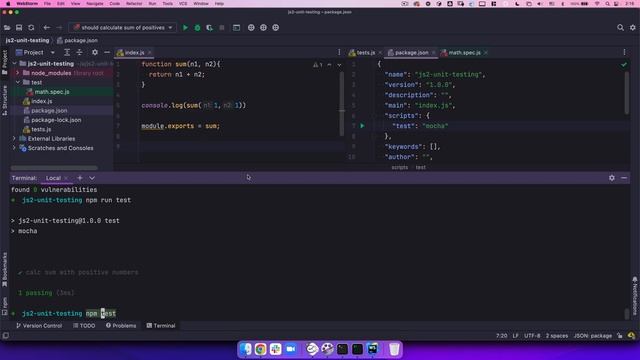This screenshot has width=640, height=360.
Task: Open the Version Control tool window
Action: [39, 326]
